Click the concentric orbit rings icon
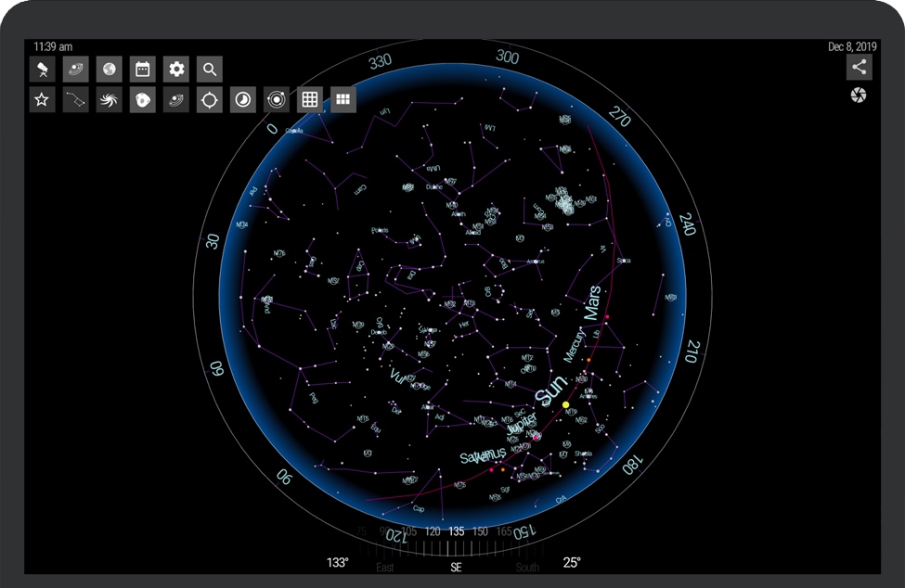Screen dimensions: 905x588 [277, 100]
